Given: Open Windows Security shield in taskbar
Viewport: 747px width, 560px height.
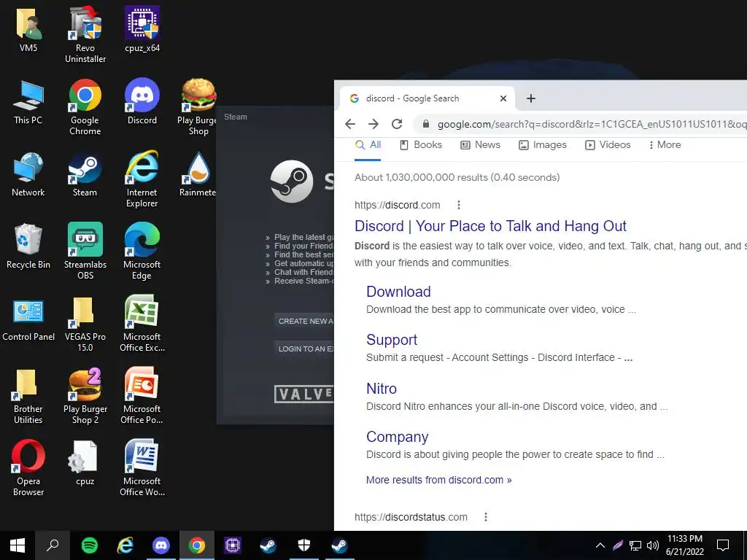Looking at the screenshot, I should (304, 545).
